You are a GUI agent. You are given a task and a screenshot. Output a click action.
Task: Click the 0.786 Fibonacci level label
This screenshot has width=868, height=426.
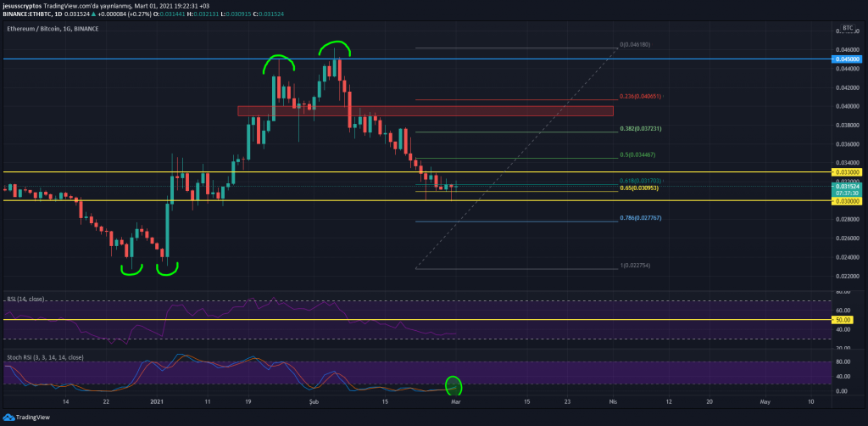click(639, 218)
